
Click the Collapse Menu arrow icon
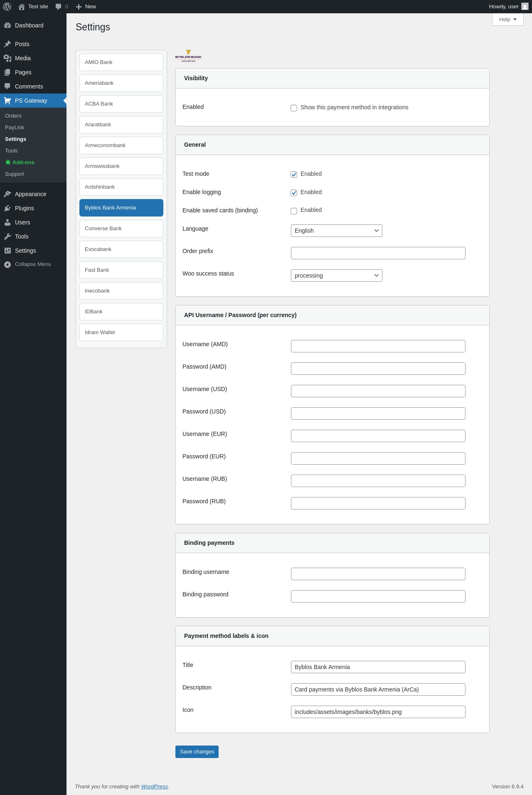tap(7, 265)
